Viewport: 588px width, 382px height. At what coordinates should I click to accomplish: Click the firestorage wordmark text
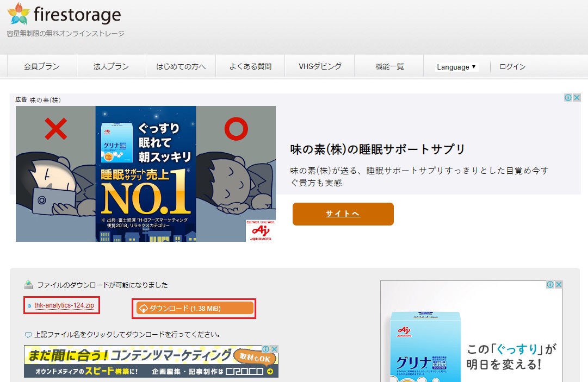click(77, 15)
